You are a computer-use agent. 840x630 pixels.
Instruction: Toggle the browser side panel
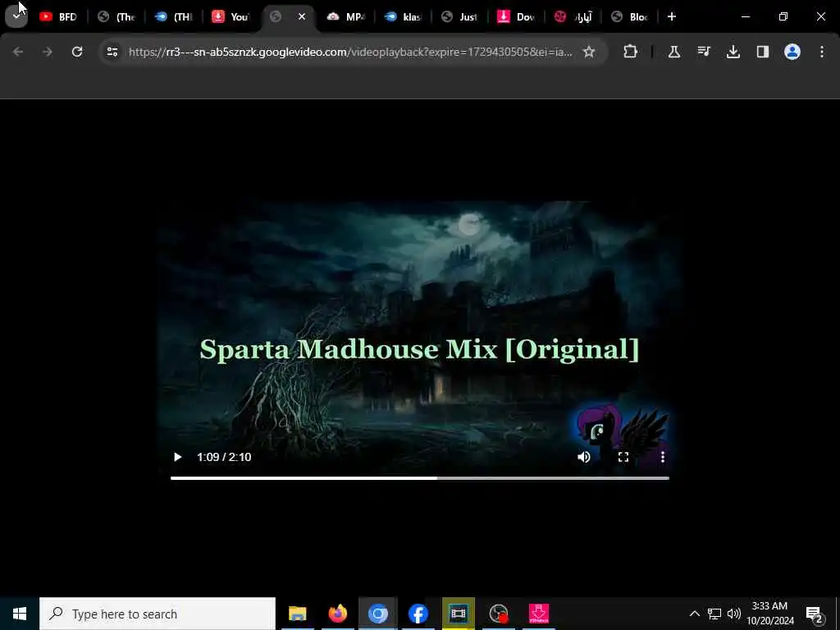tap(762, 52)
